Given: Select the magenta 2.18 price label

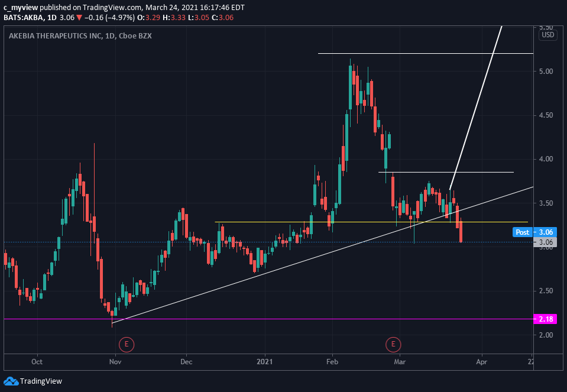Looking at the screenshot, I should pyautogui.click(x=545, y=319).
